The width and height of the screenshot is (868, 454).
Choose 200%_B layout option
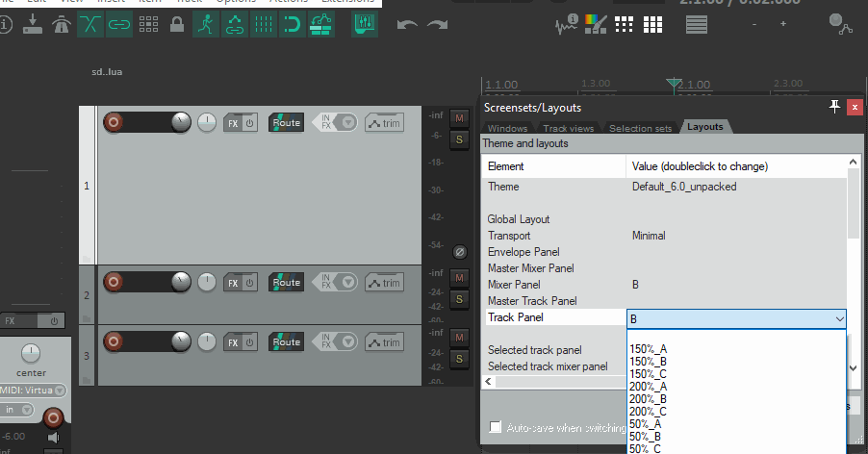click(648, 399)
